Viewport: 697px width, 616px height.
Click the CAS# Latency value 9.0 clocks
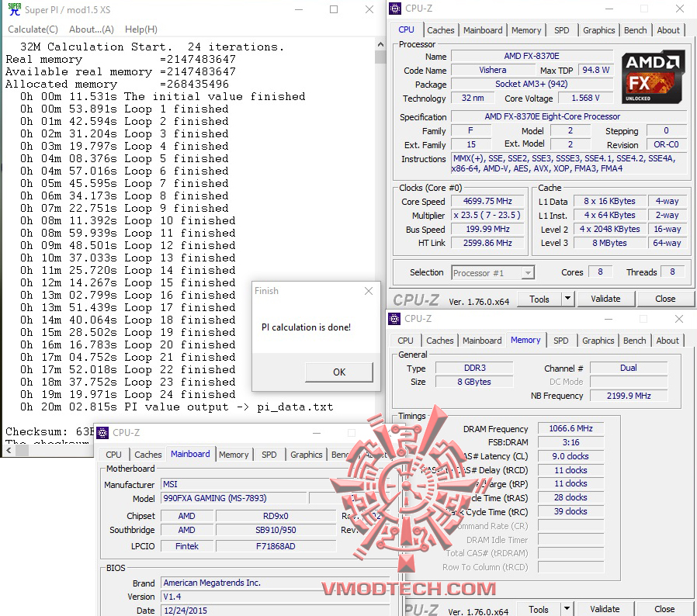570,456
